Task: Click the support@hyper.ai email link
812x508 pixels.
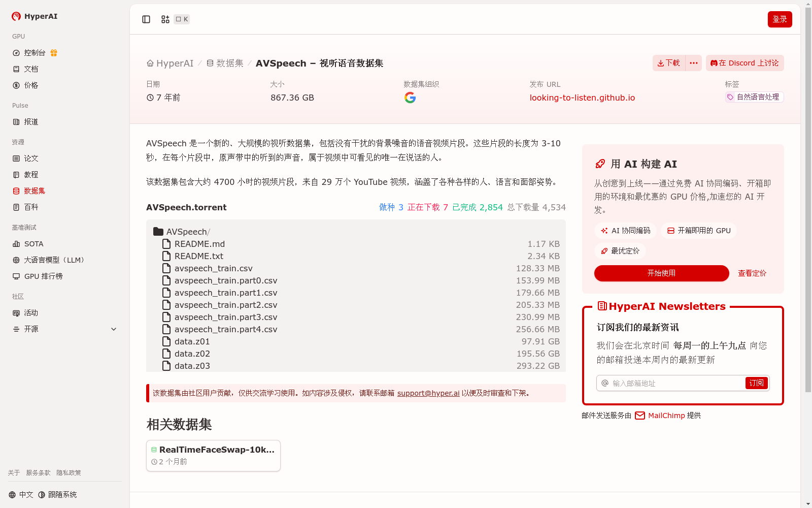Action: (428, 393)
